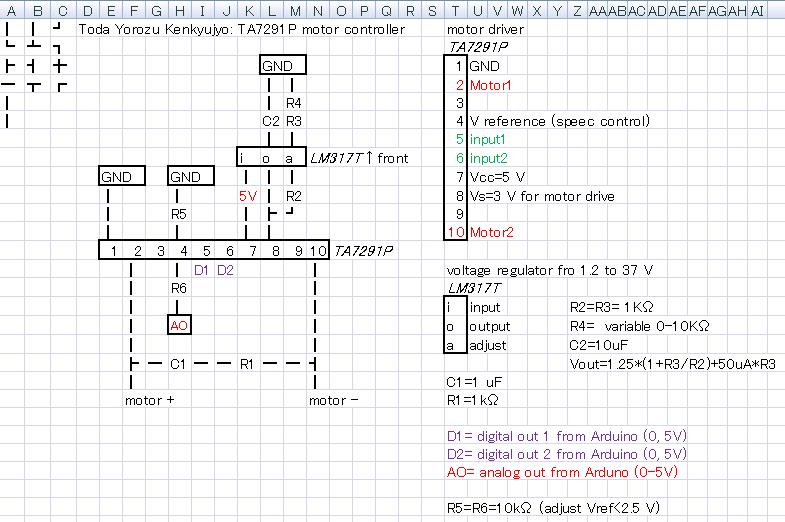The height and width of the screenshot is (522, 785).
Task: Click the purple 'D1' label under pin 5
Action: click(201, 270)
